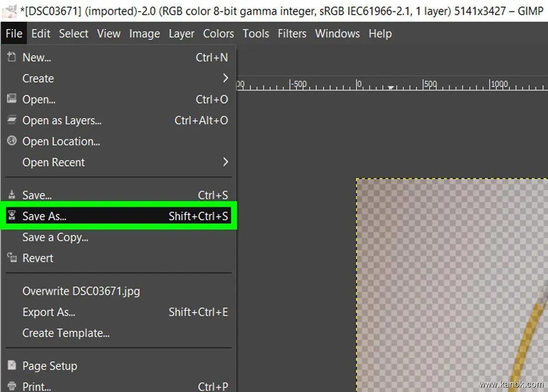Choose Export As… from File menu
Screen dimensions: 548x392
49,312
